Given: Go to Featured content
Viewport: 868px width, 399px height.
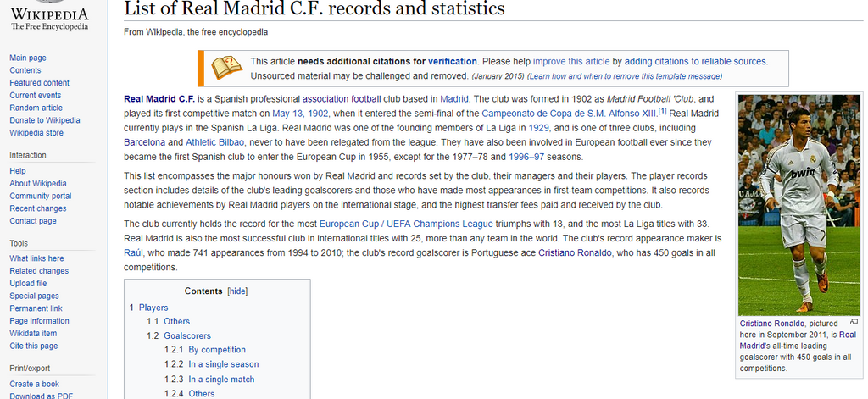Looking at the screenshot, I should pyautogui.click(x=39, y=82).
